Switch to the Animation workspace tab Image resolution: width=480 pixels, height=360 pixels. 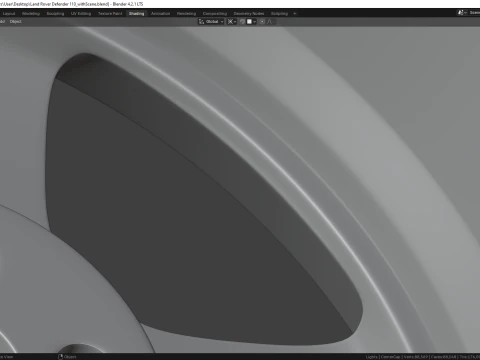[160, 14]
